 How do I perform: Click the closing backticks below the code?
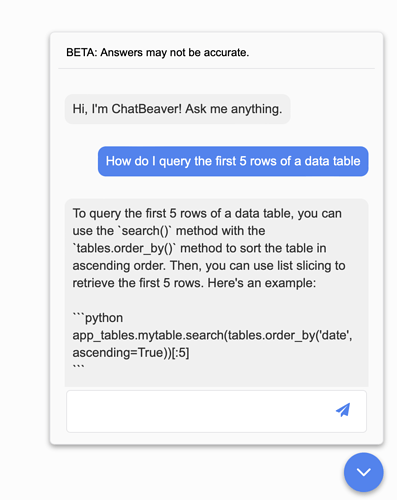pyautogui.click(x=79, y=367)
